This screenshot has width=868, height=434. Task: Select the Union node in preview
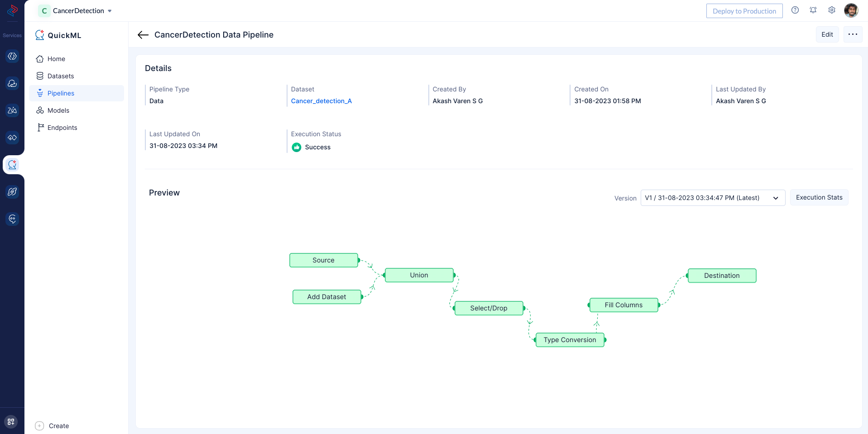coord(419,275)
